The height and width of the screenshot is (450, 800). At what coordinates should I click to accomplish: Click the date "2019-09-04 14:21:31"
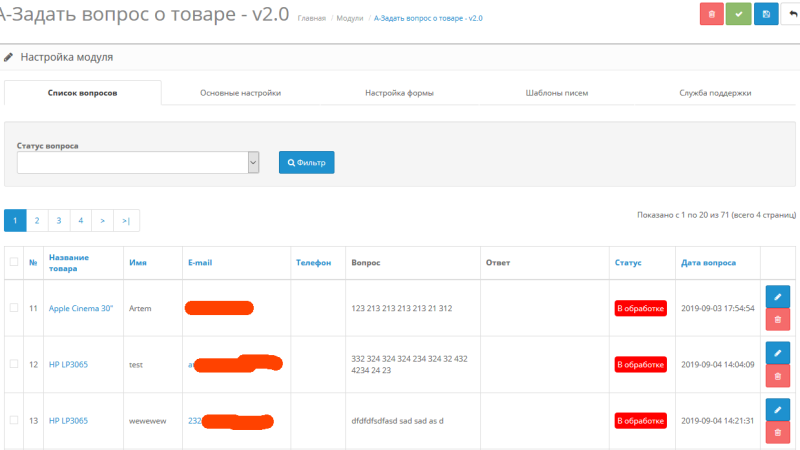pos(717,420)
